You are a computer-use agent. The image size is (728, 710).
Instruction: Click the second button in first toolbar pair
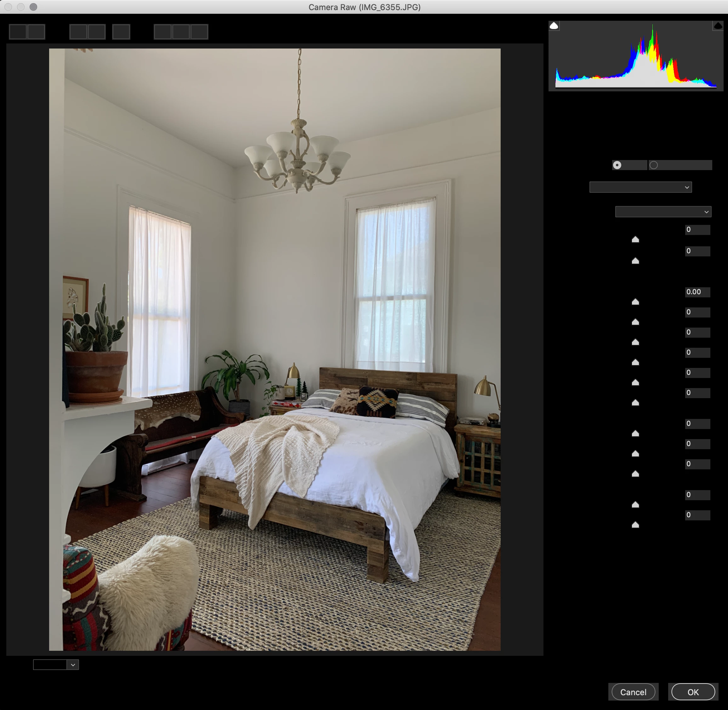36,32
